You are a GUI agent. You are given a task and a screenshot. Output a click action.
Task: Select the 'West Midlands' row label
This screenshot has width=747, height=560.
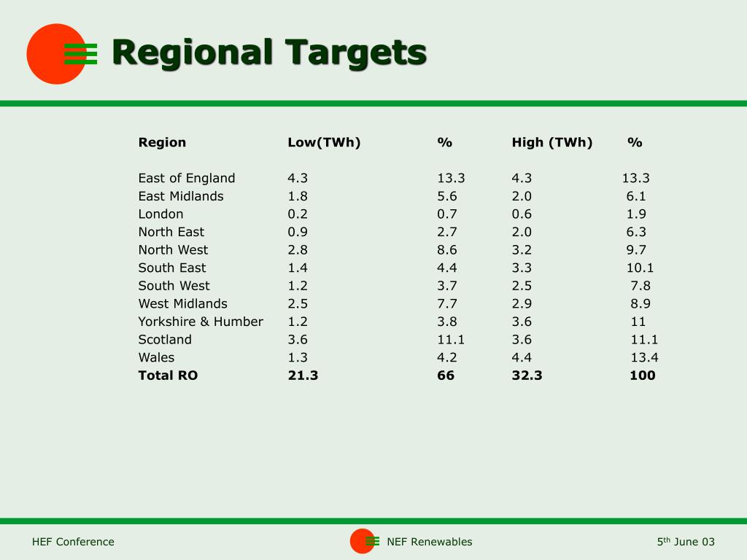(183, 304)
